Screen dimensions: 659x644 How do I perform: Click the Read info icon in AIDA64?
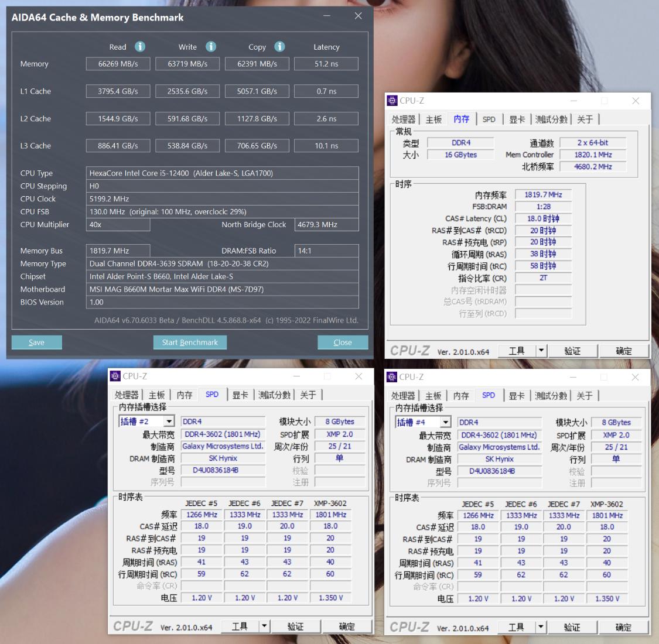pyautogui.click(x=139, y=47)
